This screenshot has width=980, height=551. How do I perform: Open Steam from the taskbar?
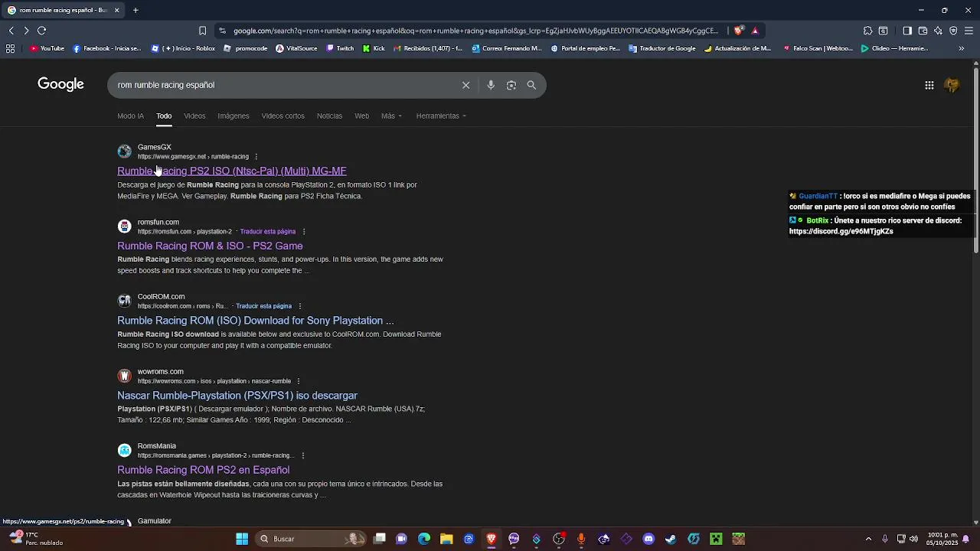click(671, 539)
